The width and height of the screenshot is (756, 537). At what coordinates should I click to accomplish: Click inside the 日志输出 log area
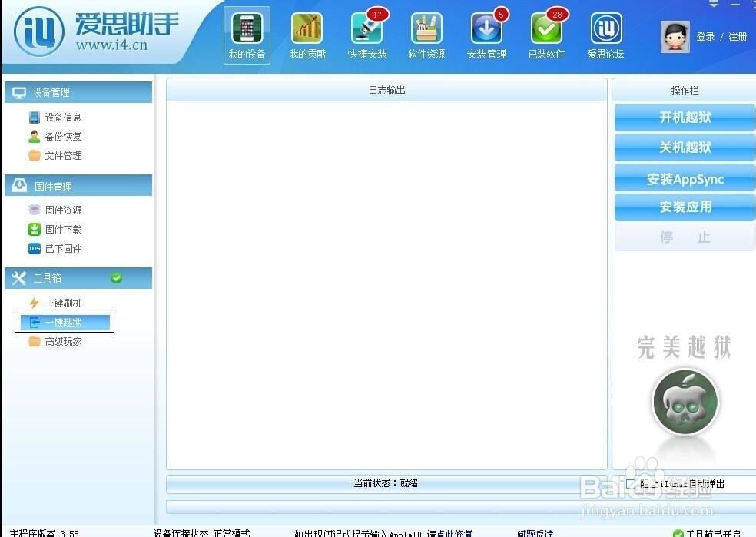coord(386,284)
